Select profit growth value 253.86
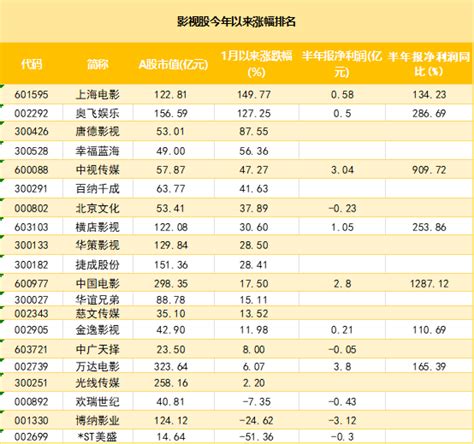 tap(429, 227)
